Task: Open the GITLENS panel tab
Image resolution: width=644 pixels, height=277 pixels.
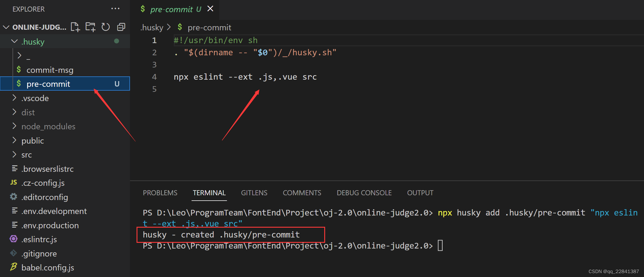Action: [254, 193]
